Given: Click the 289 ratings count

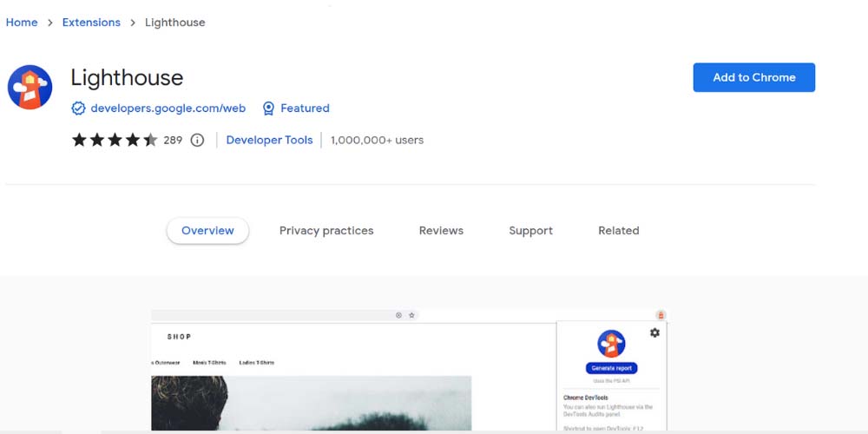Looking at the screenshot, I should coord(173,140).
